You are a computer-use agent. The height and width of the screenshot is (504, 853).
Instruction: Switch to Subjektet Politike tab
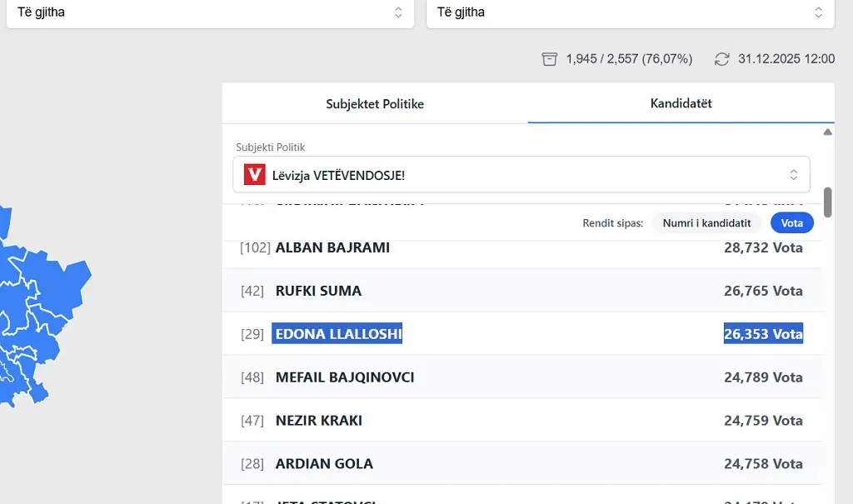pyautogui.click(x=375, y=104)
